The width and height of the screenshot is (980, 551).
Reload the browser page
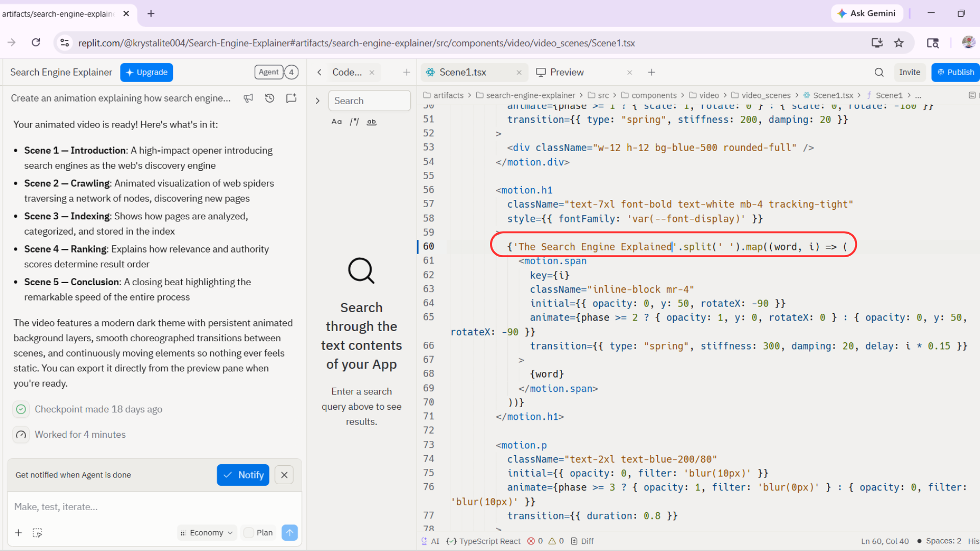36,42
